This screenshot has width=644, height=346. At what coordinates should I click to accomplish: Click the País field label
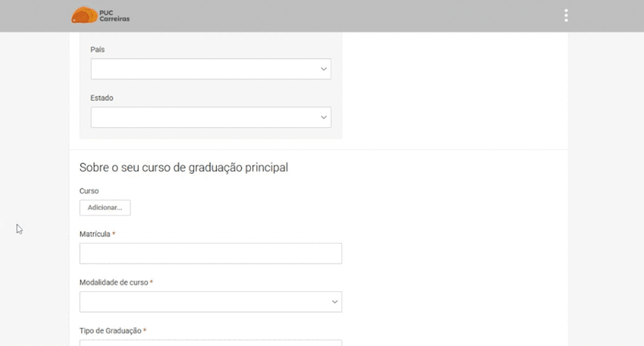click(97, 49)
